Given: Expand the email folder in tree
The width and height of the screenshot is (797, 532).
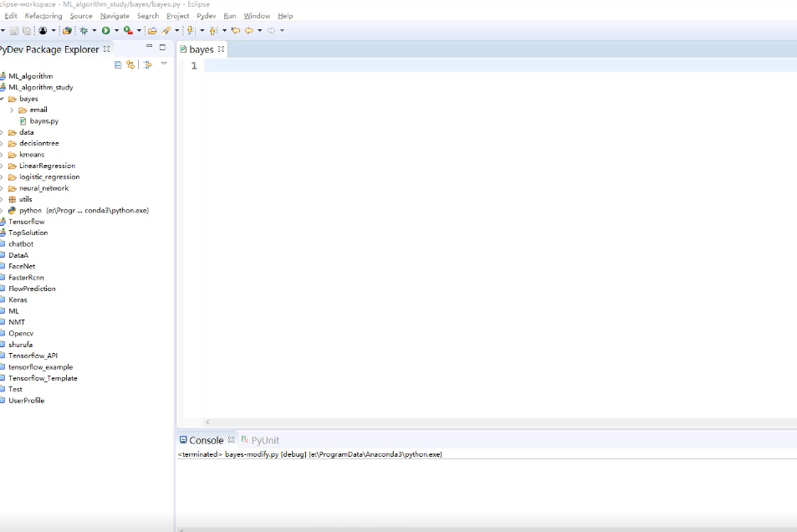Looking at the screenshot, I should 13,110.
